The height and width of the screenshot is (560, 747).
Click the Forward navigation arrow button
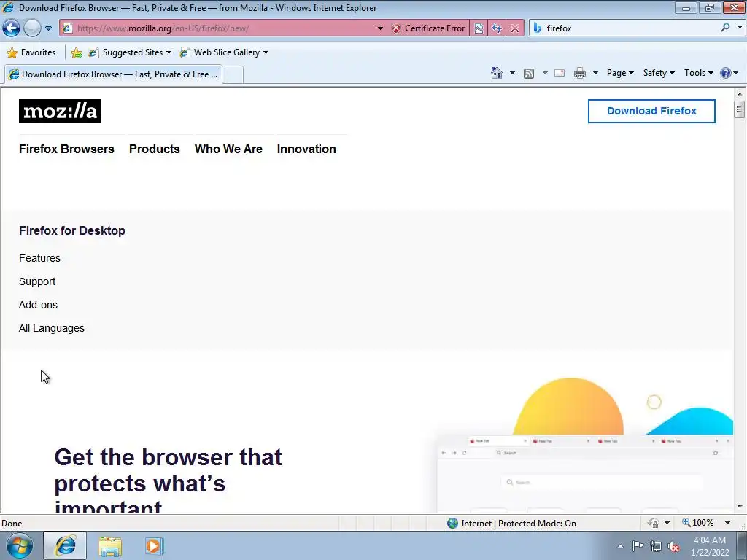point(32,28)
